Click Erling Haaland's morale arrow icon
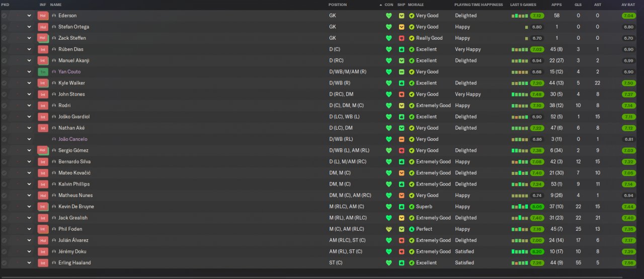The width and height of the screenshot is (644, 279). tap(412, 263)
